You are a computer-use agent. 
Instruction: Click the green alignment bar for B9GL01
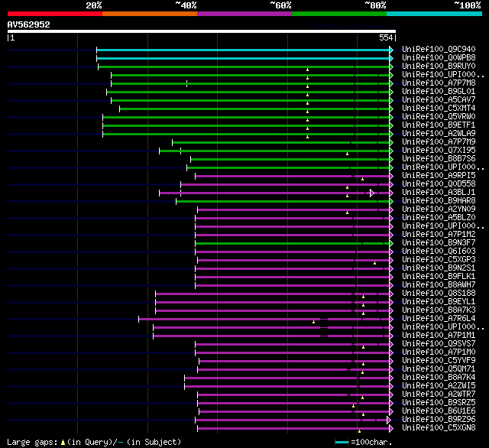tap(248, 92)
